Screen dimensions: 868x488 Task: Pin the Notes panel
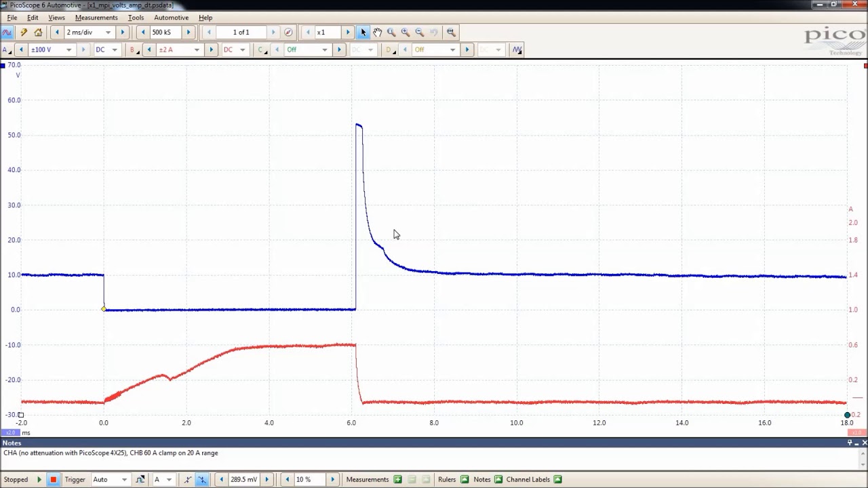(850, 443)
